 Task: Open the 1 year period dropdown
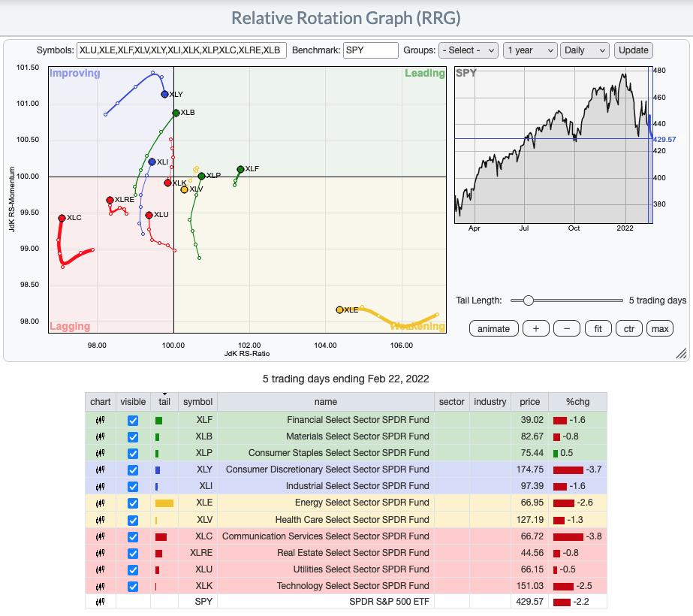530,50
